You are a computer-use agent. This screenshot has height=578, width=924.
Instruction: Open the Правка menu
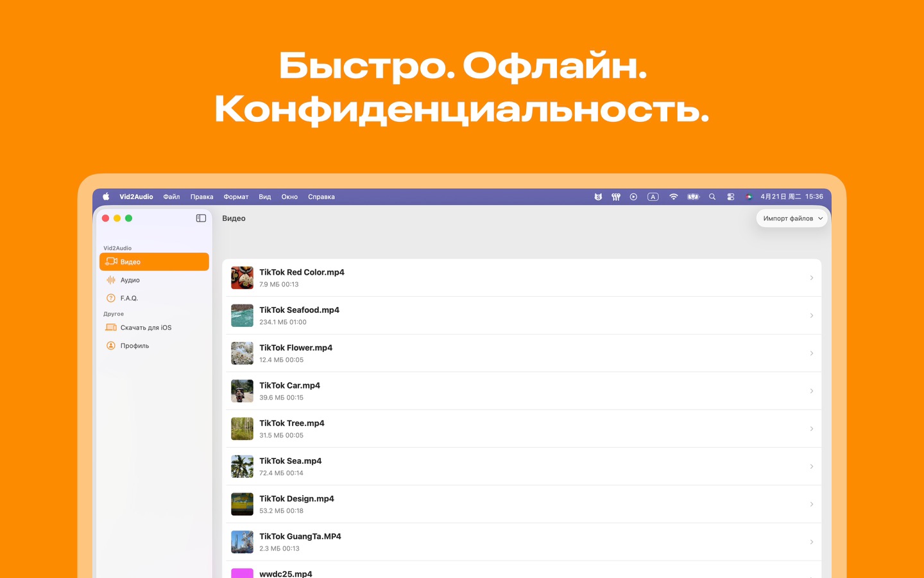(x=201, y=197)
